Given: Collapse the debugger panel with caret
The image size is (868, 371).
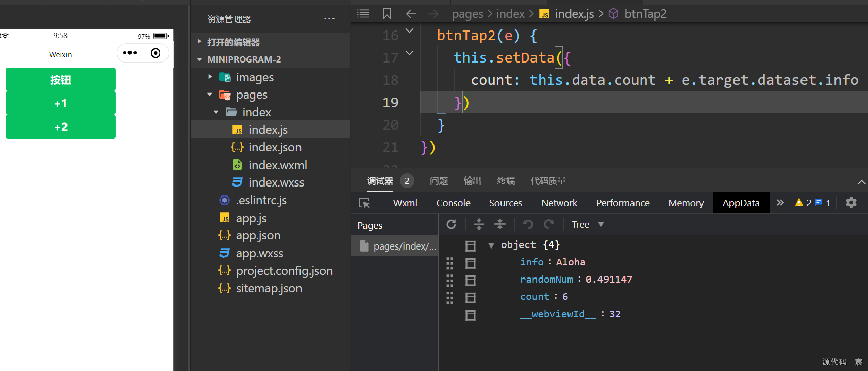Looking at the screenshot, I should pos(861,182).
